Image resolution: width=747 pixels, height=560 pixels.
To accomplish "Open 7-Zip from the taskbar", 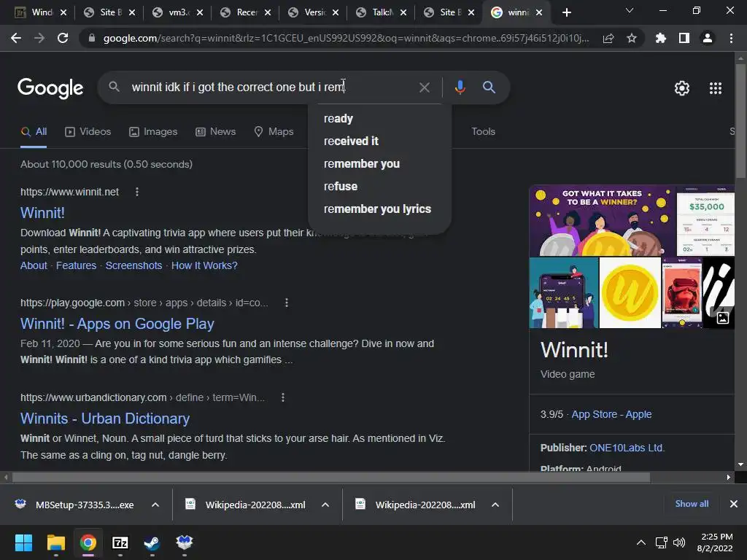I will pos(120,542).
